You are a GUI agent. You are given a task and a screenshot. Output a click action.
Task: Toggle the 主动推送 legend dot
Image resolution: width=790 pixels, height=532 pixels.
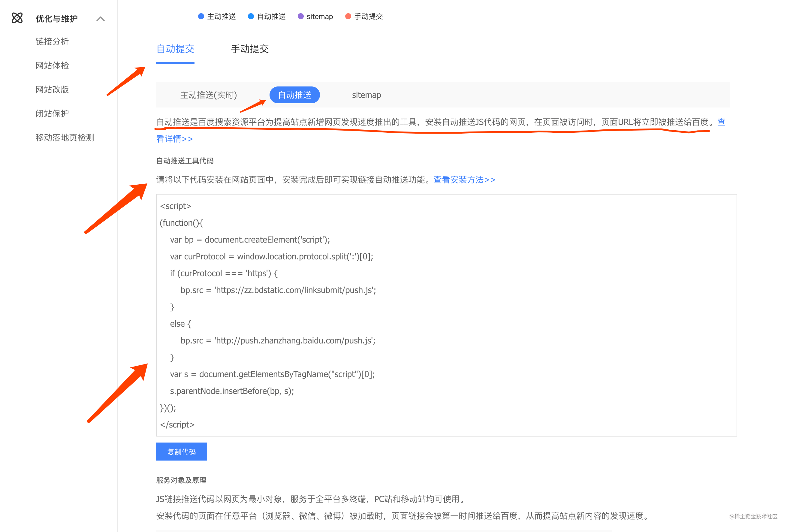201,16
